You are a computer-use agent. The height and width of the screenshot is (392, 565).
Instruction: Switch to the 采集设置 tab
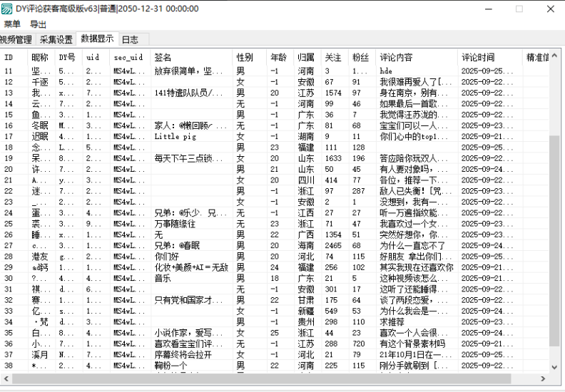56,39
